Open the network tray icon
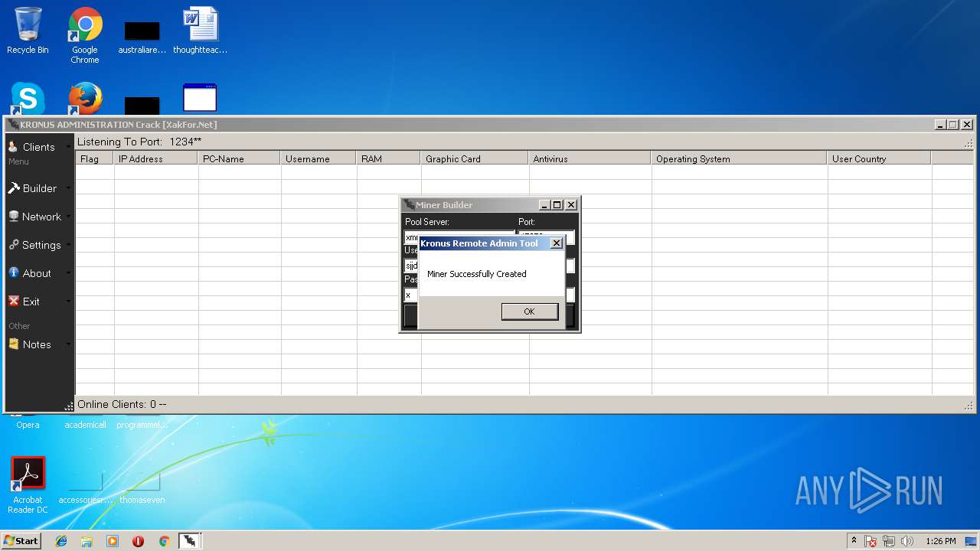This screenshot has width=980, height=551. [x=889, y=541]
